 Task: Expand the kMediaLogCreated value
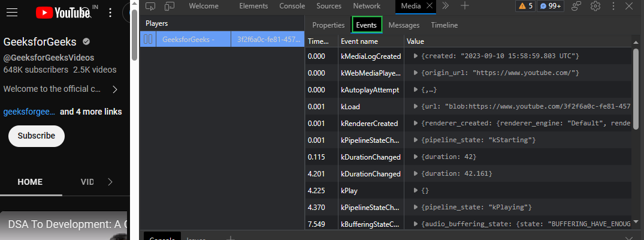click(x=416, y=56)
